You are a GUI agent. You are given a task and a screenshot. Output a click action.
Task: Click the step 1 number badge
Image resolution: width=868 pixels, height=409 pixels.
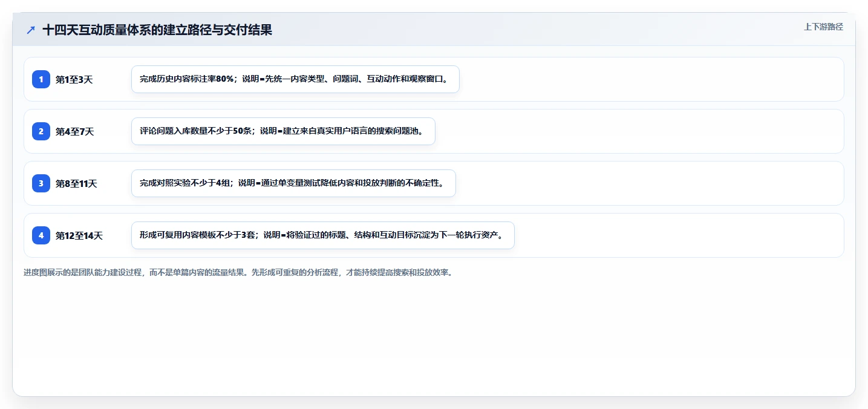click(41, 79)
